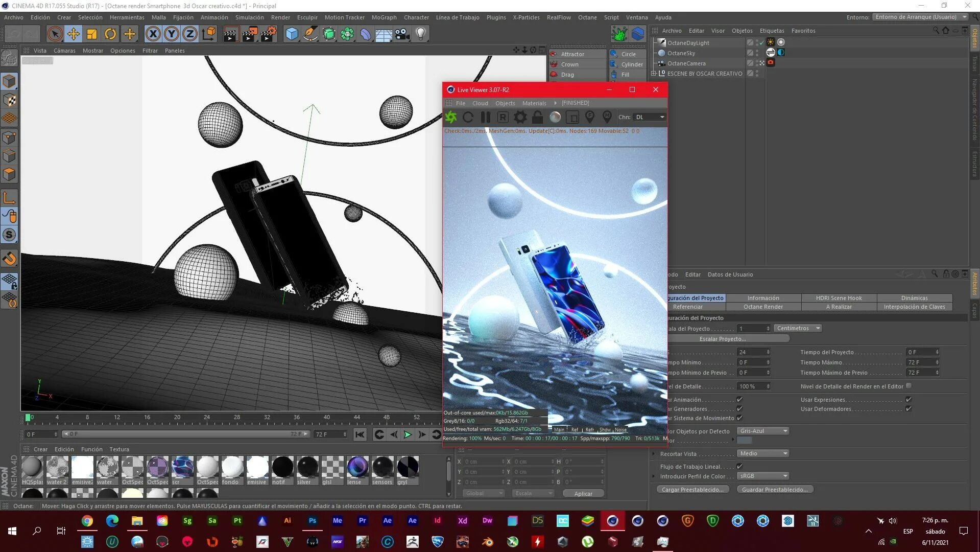Image resolution: width=980 pixels, height=552 pixels.
Task: Switch to the Octane Render settings tab
Action: (763, 307)
